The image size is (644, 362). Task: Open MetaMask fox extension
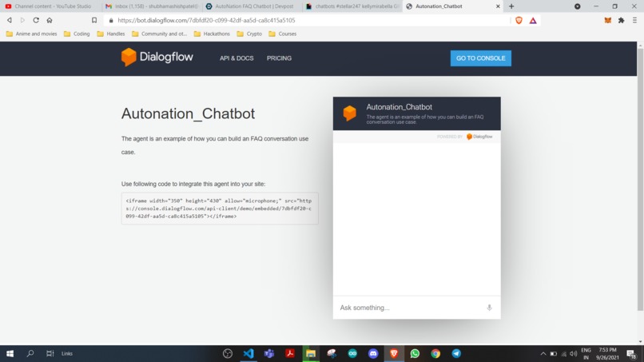[608, 20]
